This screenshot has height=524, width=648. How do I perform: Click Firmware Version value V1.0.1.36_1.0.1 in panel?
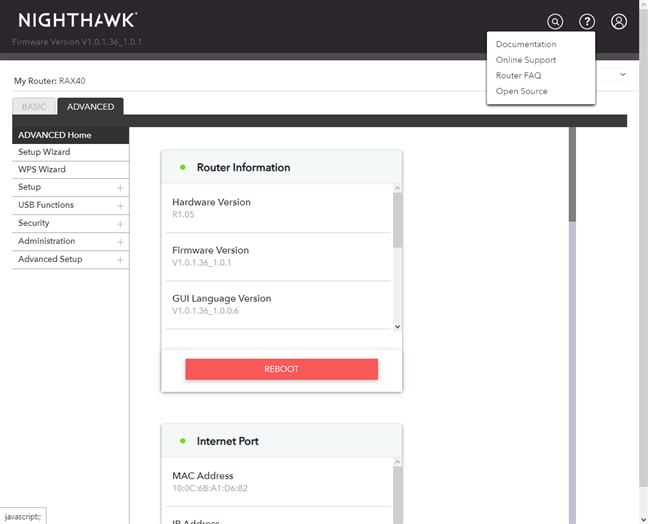click(202, 262)
